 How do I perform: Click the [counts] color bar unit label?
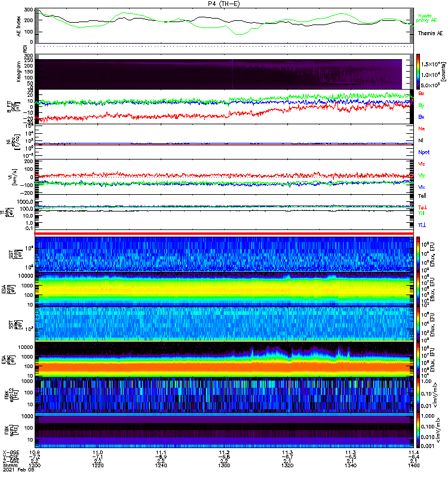click(443, 72)
